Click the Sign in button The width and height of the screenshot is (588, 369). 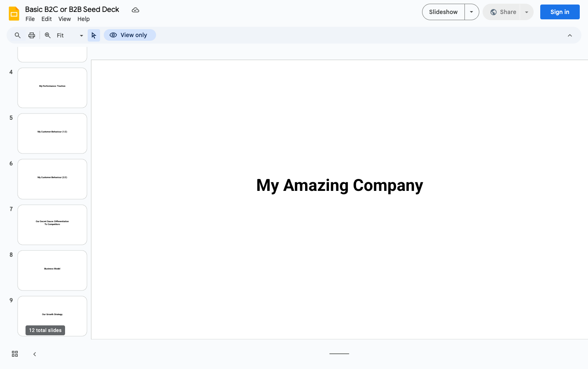click(560, 12)
